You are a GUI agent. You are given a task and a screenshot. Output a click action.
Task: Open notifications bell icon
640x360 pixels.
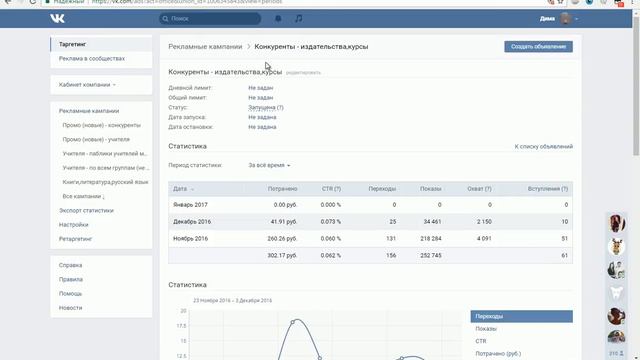[x=278, y=18]
